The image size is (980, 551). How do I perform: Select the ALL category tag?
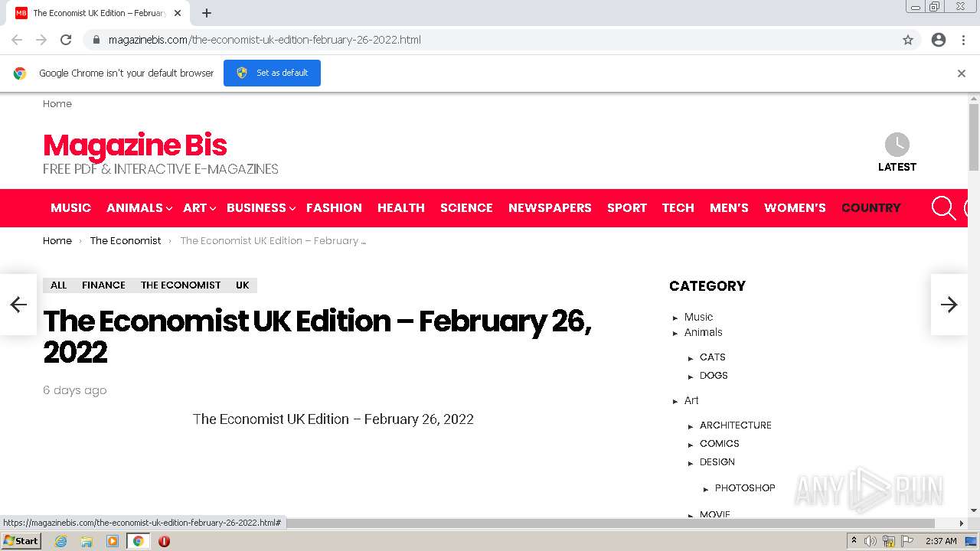[58, 285]
